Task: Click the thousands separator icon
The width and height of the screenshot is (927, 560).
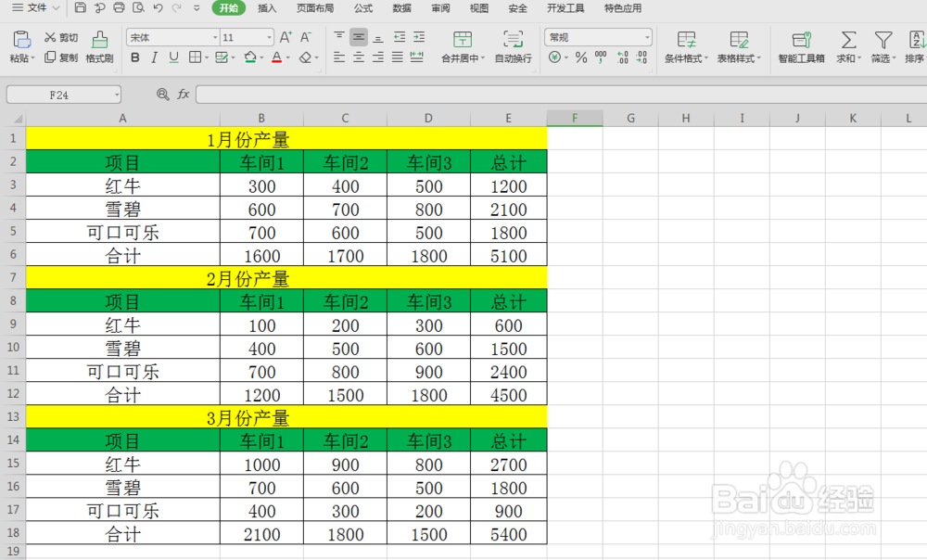Action: 601,57
